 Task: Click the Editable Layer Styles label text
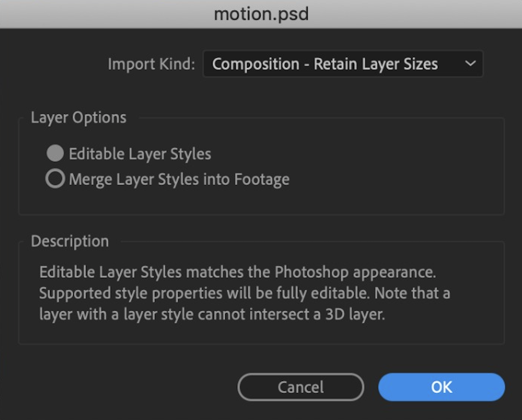click(x=140, y=153)
